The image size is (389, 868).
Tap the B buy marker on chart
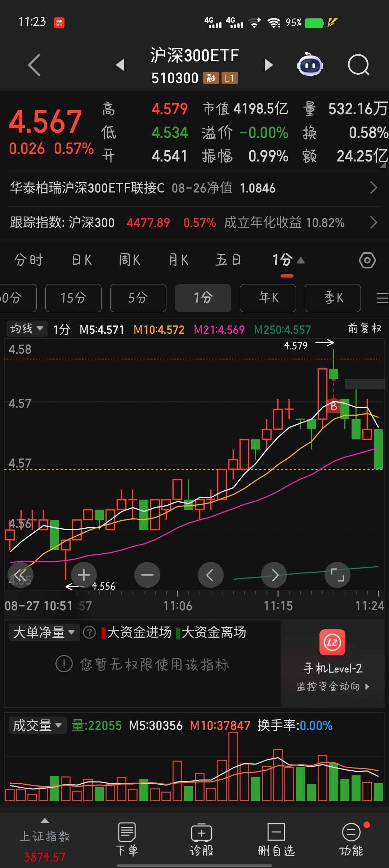point(334,406)
